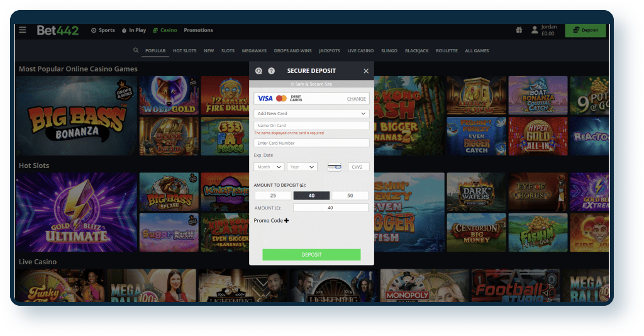This screenshot has height=336, width=644.
Task: Close the Secure Deposit dialog
Action: coord(366,71)
